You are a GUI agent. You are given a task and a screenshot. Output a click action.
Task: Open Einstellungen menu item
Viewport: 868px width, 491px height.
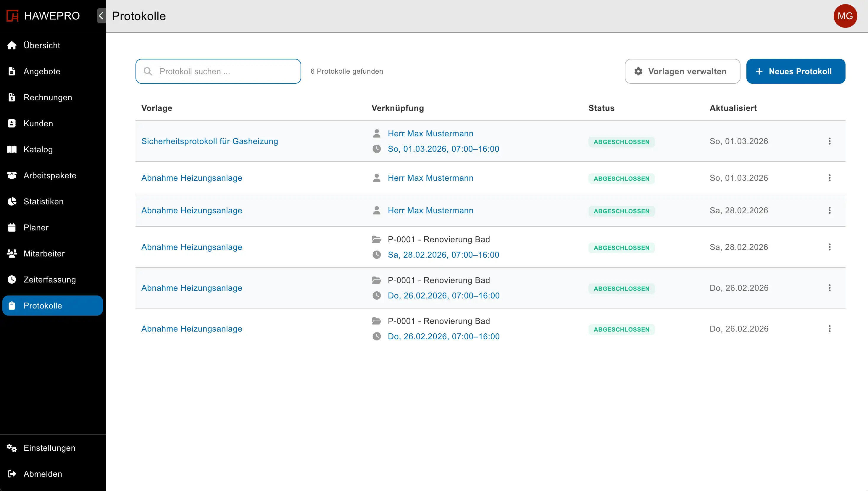coord(49,448)
